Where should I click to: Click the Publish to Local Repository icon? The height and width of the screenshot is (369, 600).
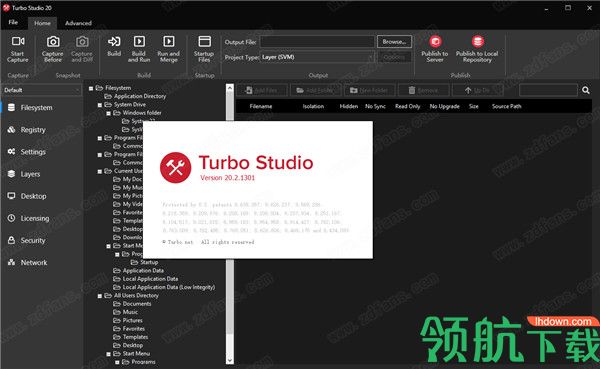[478, 41]
